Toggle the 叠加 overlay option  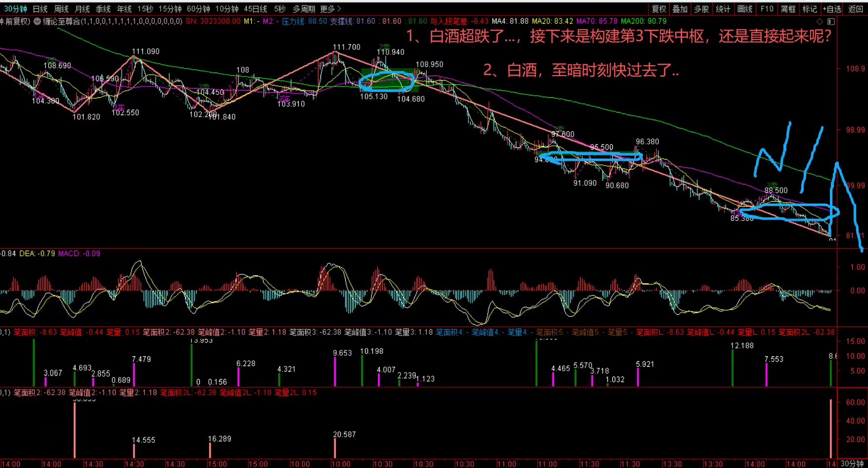click(x=680, y=9)
